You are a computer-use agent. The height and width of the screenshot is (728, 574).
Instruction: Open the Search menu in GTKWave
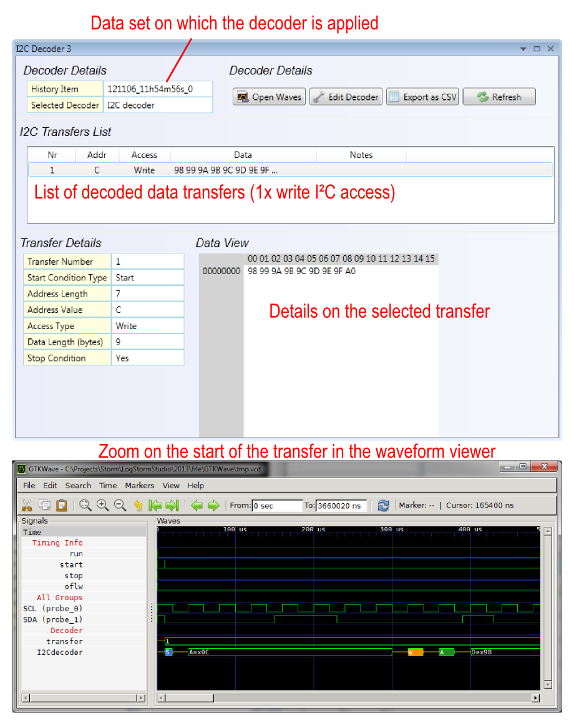click(78, 485)
